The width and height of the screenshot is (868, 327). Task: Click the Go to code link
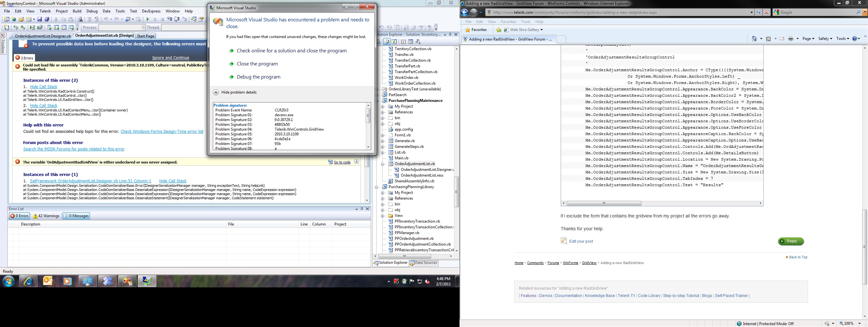pos(342,163)
